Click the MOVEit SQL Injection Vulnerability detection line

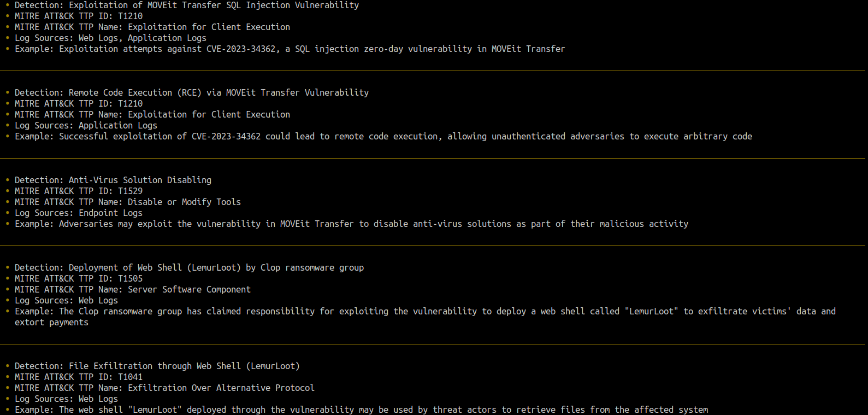[x=187, y=5]
